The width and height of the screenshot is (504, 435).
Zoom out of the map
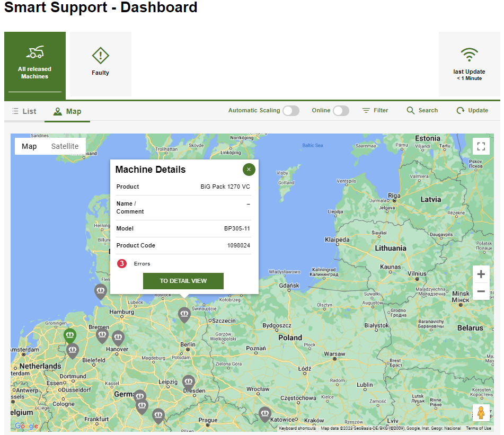[481, 291]
